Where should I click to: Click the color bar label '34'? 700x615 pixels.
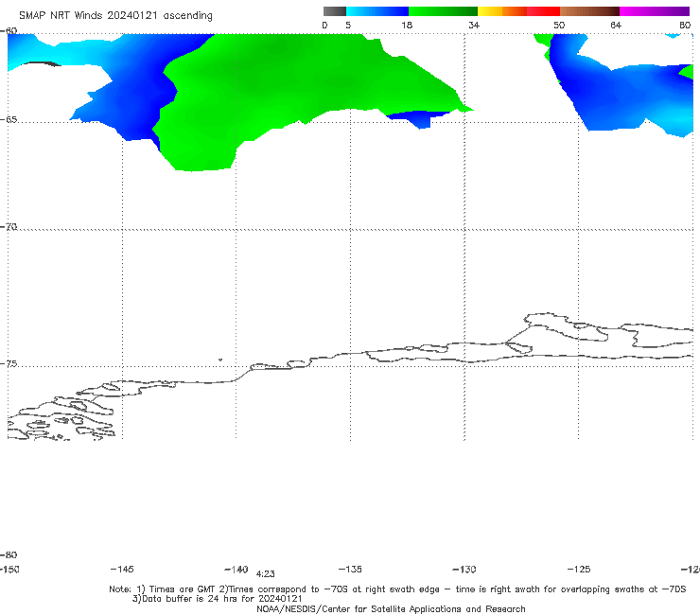[474, 26]
